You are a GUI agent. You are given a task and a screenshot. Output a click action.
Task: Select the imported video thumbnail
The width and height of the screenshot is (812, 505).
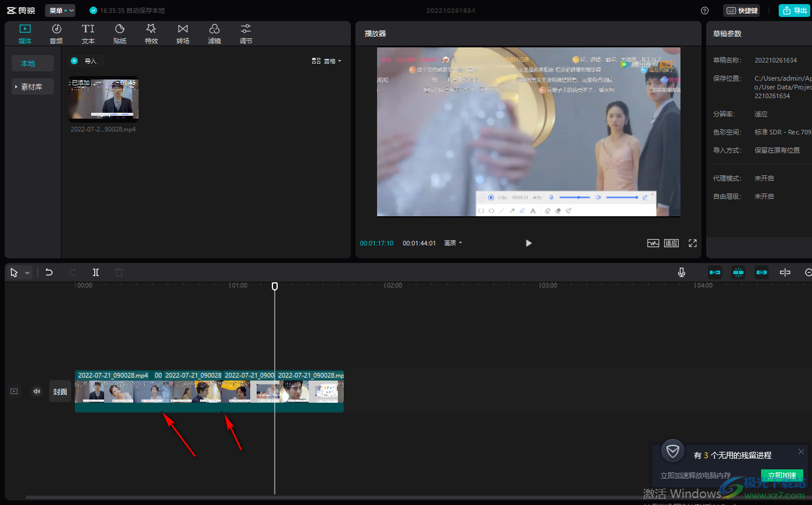pos(103,98)
